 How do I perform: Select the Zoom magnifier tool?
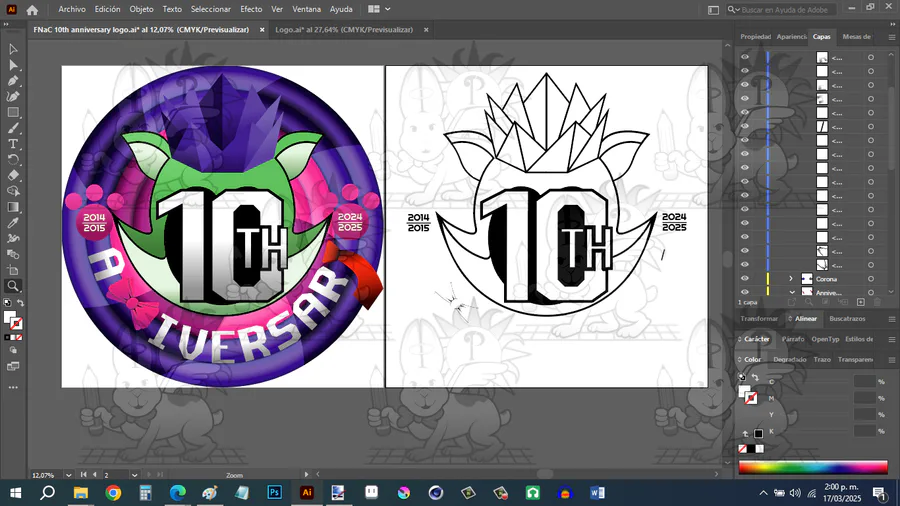tap(13, 286)
